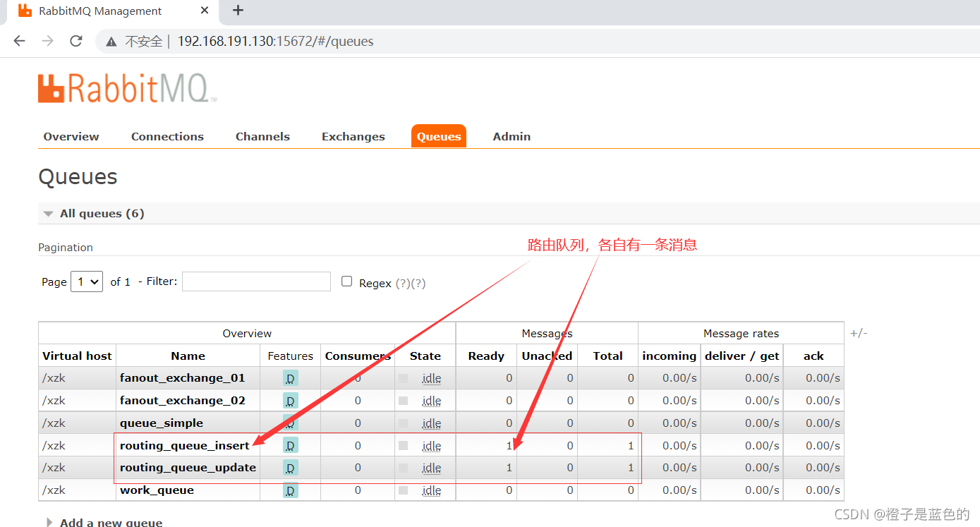This screenshot has height=527, width=980.
Task: Click the Features column header
Action: (x=290, y=356)
